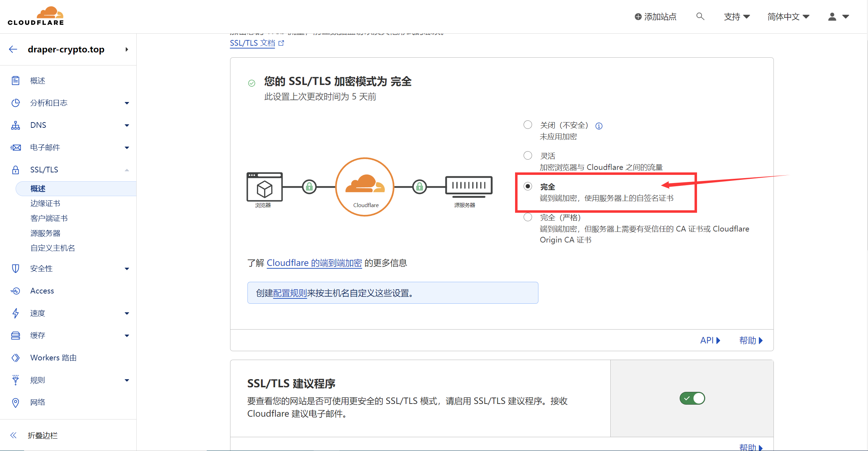Select the 关闭（不安全）radio option
Viewport: 868px width, 451px height.
point(527,125)
